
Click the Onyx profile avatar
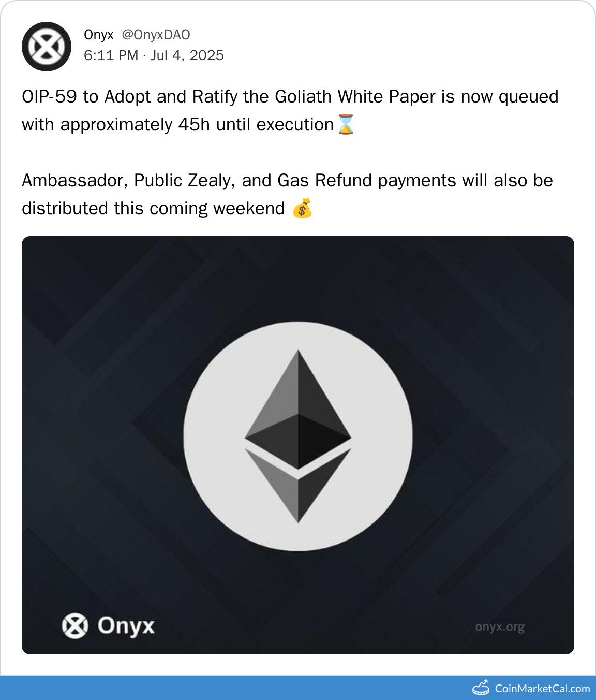(47, 47)
